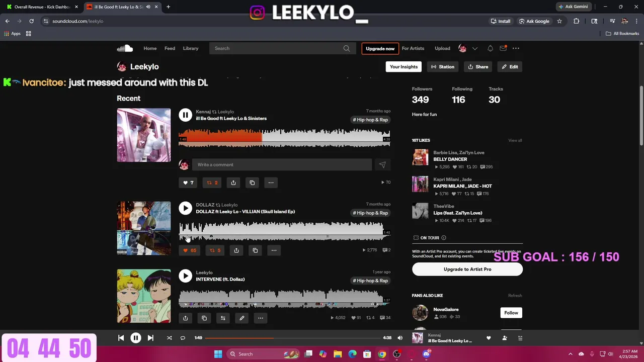Open the Feed page
The width and height of the screenshot is (644, 362).
tap(170, 48)
